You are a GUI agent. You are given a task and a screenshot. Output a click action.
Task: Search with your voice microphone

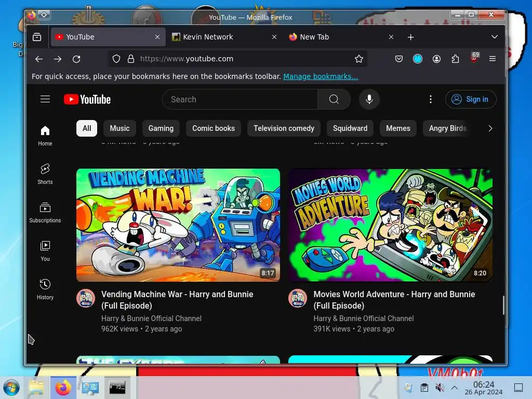tap(369, 99)
